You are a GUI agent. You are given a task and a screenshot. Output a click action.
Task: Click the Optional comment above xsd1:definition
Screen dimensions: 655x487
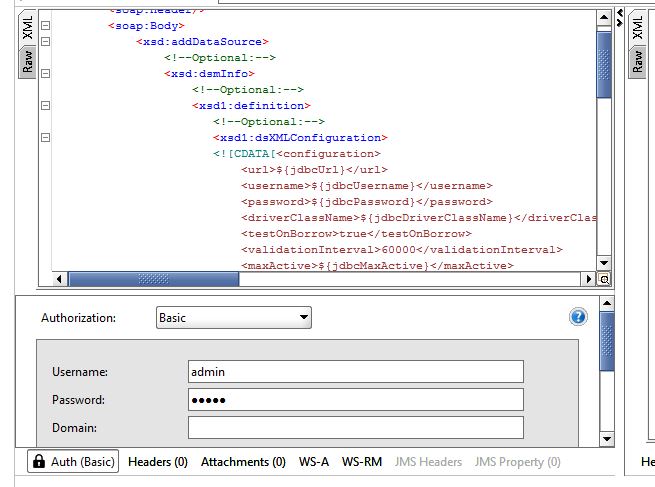coord(248,89)
